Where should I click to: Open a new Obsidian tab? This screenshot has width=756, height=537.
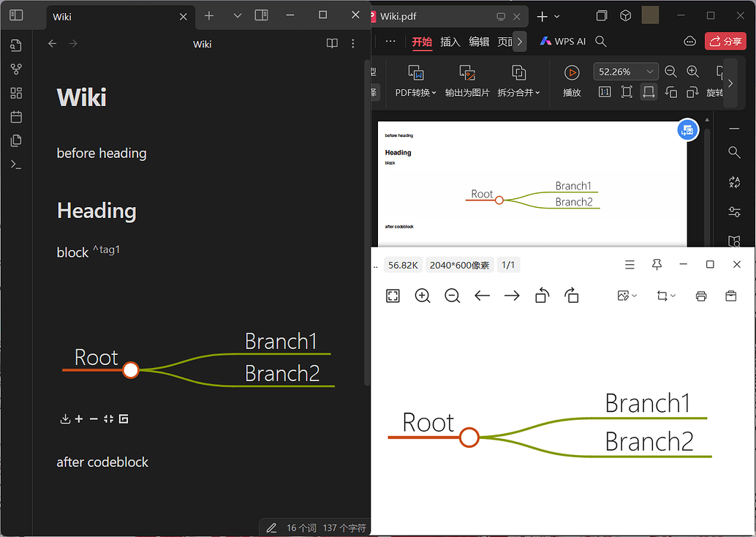click(x=209, y=16)
